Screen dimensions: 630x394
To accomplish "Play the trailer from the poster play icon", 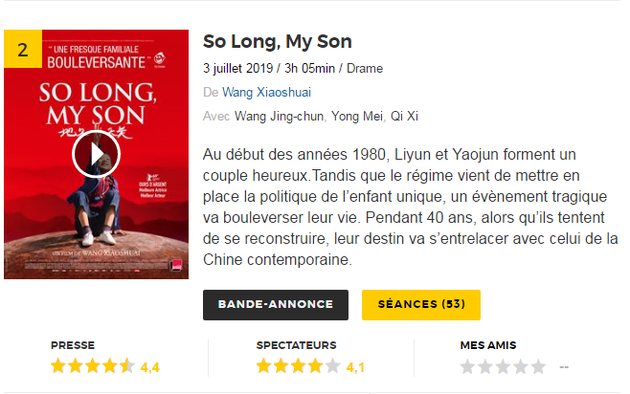I will (x=96, y=154).
